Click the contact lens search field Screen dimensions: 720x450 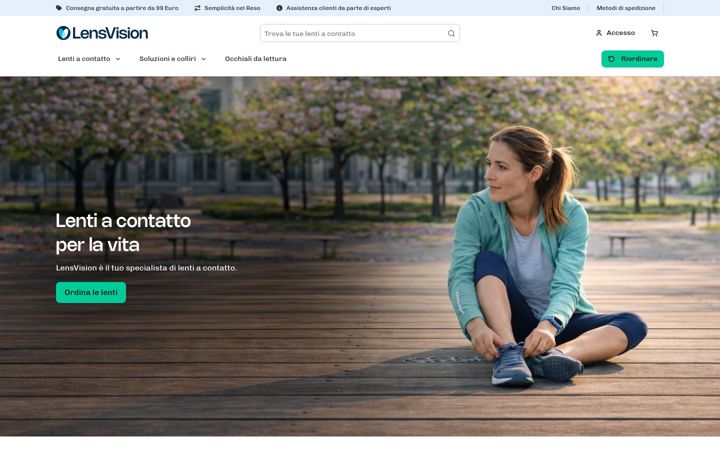click(x=360, y=34)
